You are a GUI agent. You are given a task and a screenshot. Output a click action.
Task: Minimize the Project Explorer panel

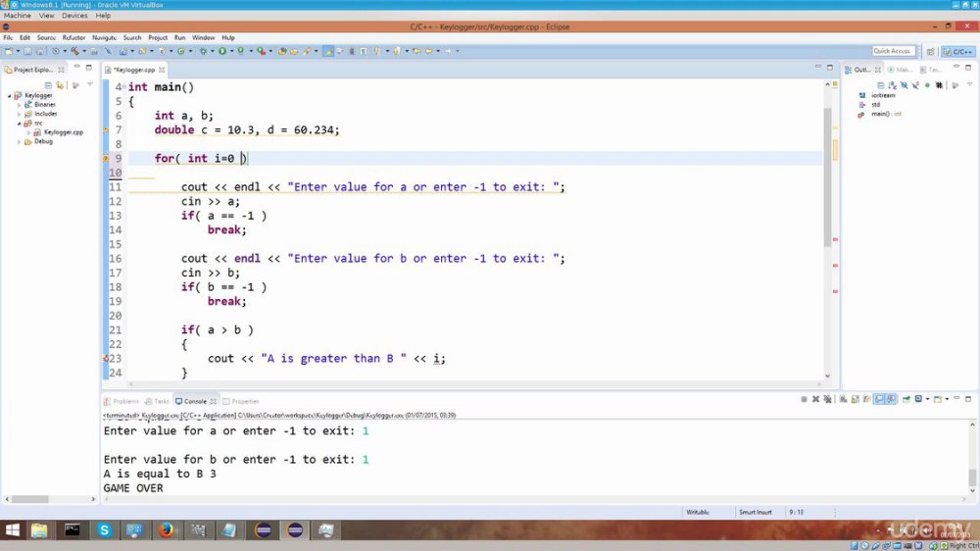[76, 67]
